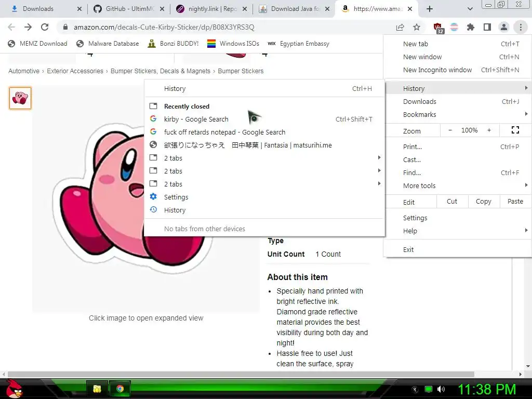
Task: Close the Chrome three-dot menu button
Action: coord(521,27)
